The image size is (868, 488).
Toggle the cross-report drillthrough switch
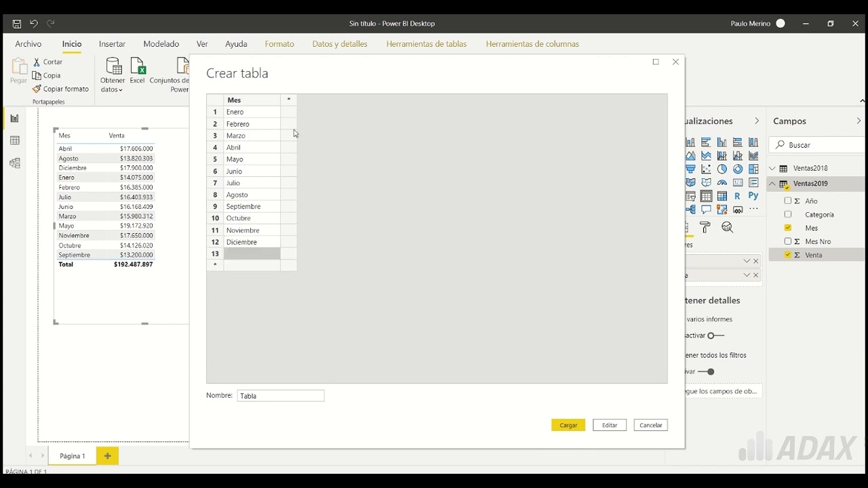pyautogui.click(x=716, y=335)
